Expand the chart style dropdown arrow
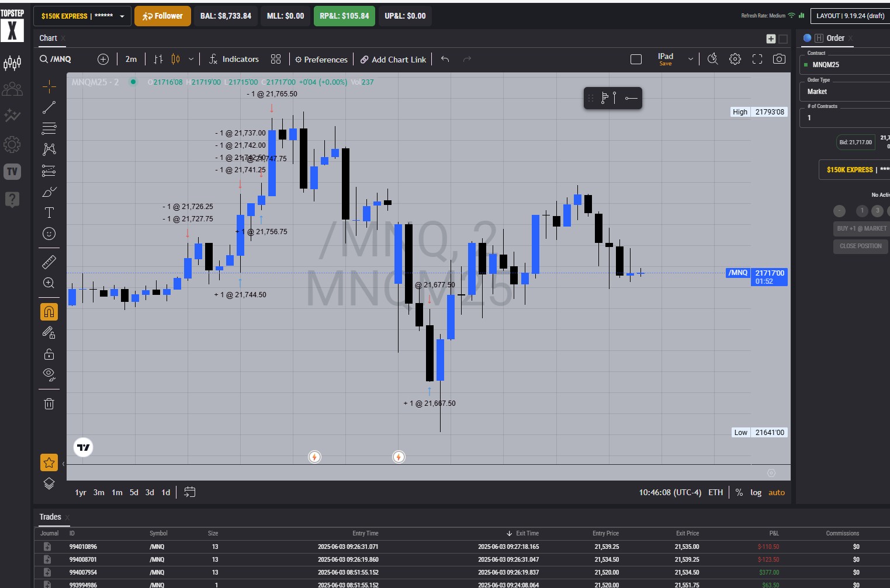Screen dimensions: 890x588 click(191, 59)
